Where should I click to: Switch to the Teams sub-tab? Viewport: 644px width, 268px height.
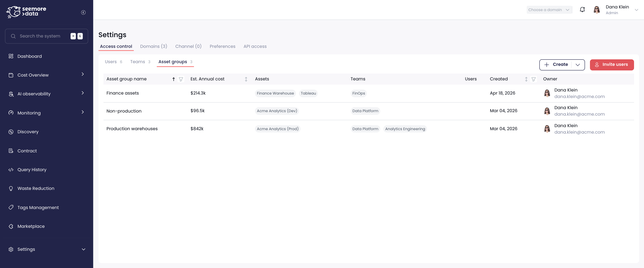click(x=140, y=62)
